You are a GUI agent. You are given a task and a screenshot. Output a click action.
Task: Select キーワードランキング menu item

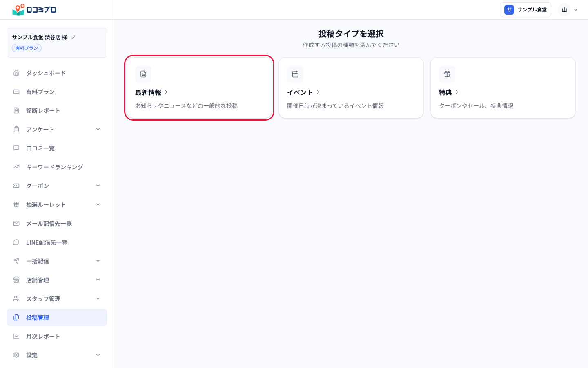coord(57,167)
